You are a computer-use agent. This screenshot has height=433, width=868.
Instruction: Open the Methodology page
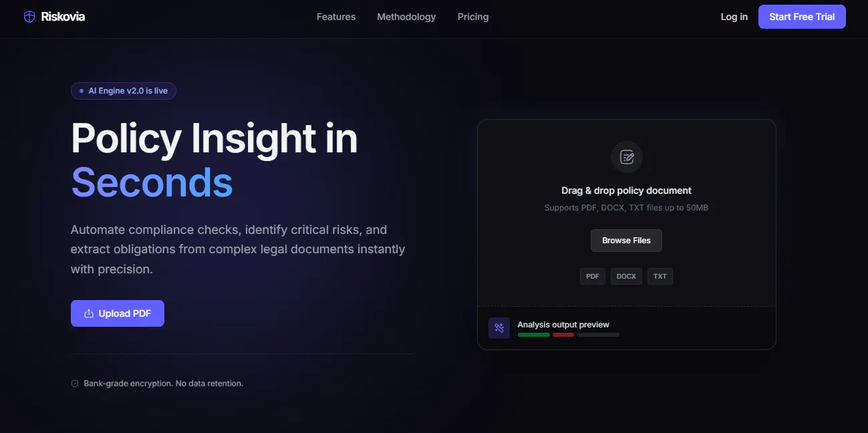406,17
